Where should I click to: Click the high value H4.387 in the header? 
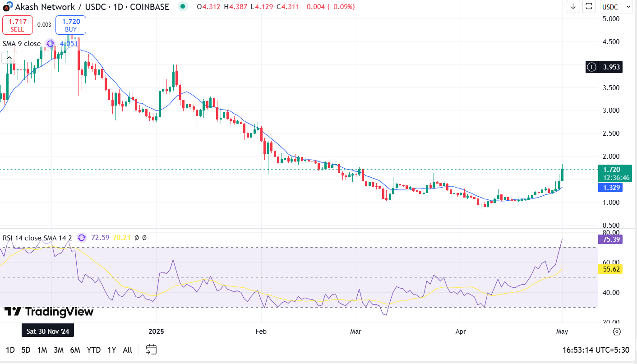click(235, 7)
